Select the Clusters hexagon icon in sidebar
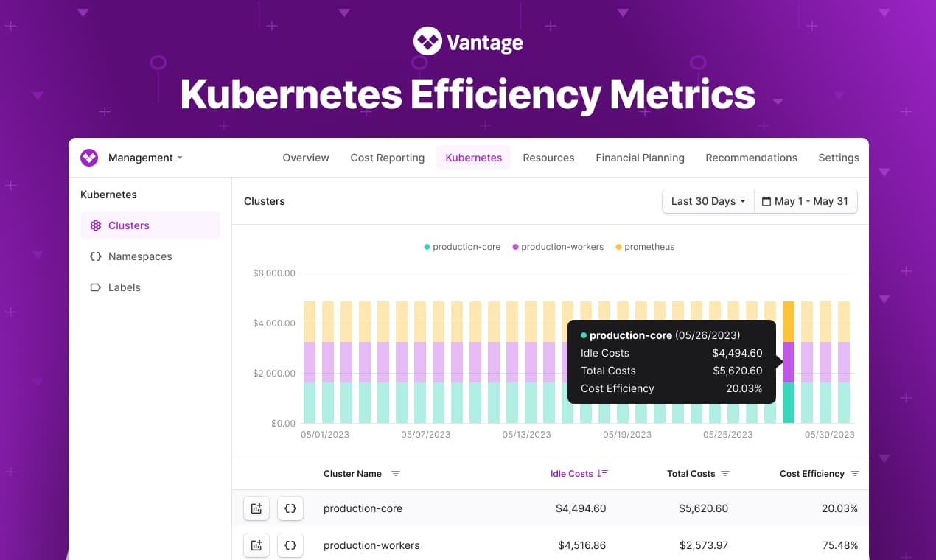The height and width of the screenshot is (560, 936). pyautogui.click(x=96, y=225)
